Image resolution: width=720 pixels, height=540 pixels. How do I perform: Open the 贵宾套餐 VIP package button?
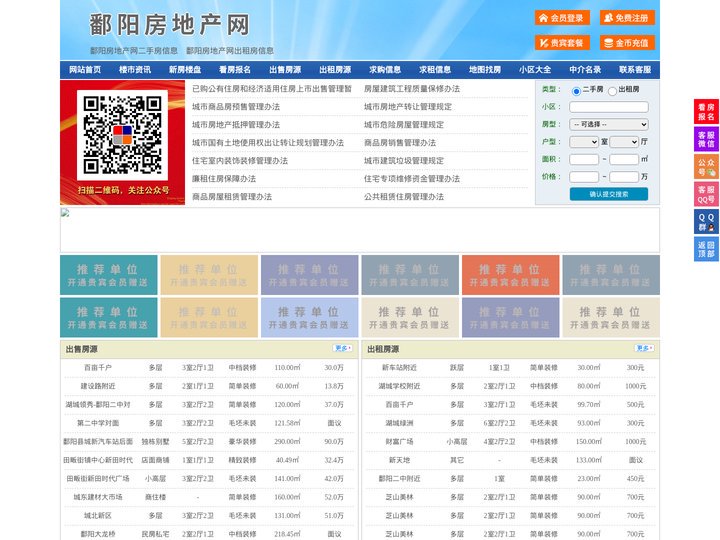coord(562,43)
